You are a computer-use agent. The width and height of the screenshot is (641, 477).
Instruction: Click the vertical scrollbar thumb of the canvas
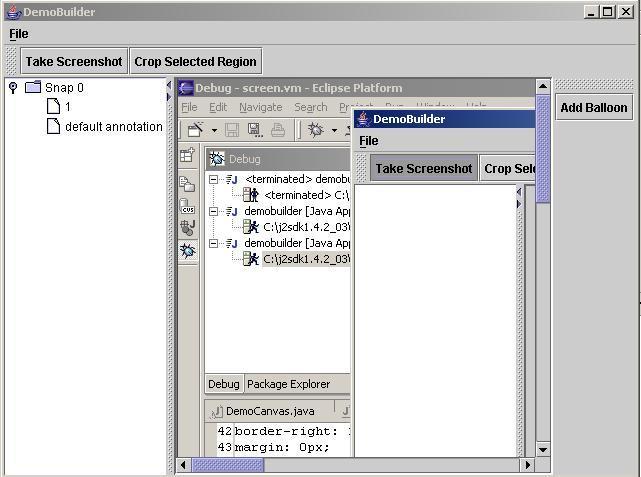point(542,149)
